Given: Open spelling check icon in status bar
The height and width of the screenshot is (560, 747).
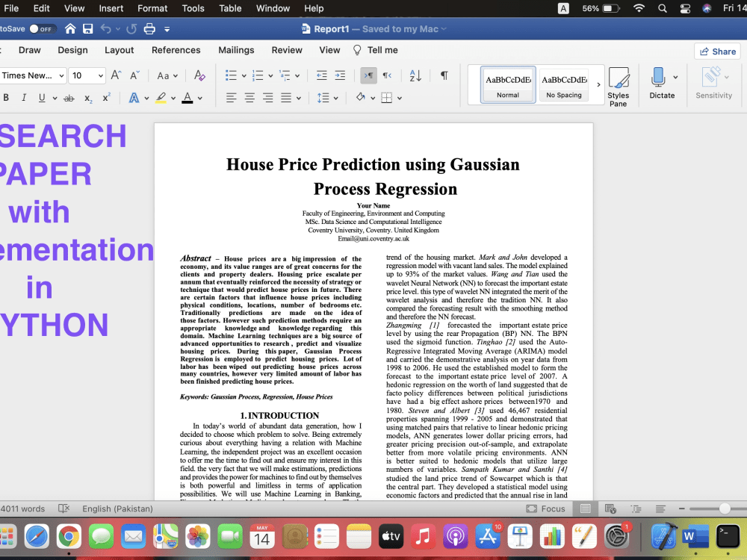Looking at the screenshot, I should [63, 508].
